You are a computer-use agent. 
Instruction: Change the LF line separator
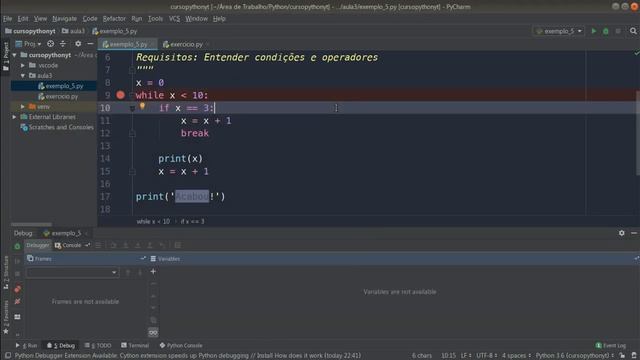coord(467,356)
